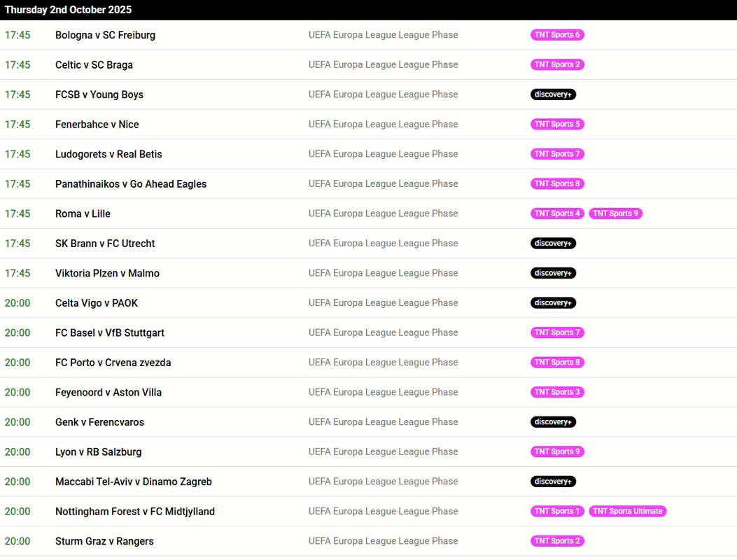The height and width of the screenshot is (560, 737).
Task: Select the Genk v Ferencvaros match
Action: [x=99, y=422]
